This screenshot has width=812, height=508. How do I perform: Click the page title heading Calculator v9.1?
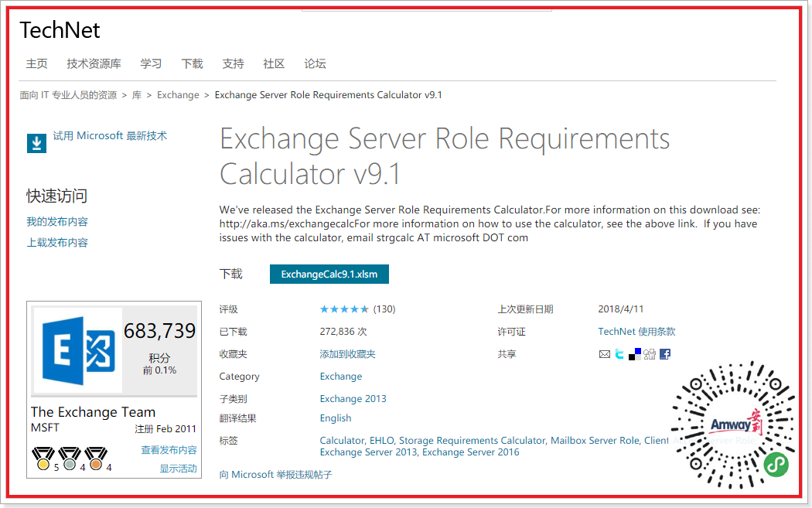click(309, 173)
